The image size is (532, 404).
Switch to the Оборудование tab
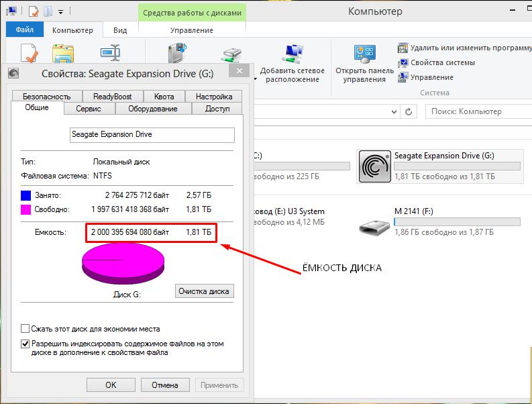click(153, 109)
